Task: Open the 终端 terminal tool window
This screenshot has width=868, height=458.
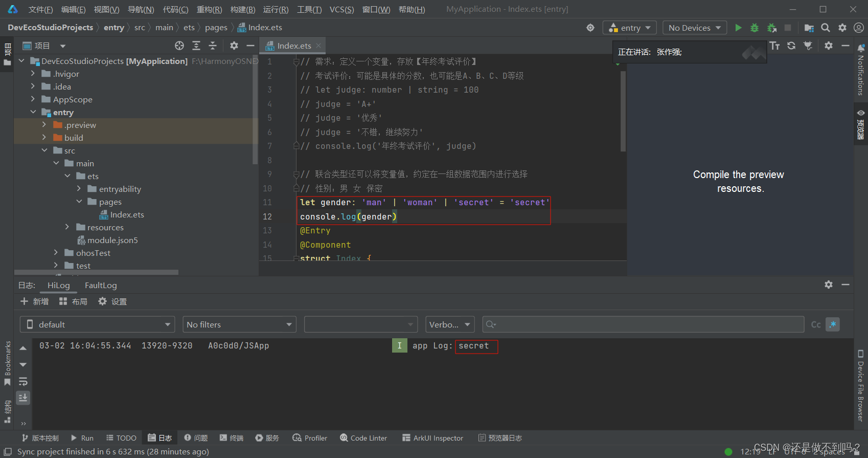Action: (232, 438)
